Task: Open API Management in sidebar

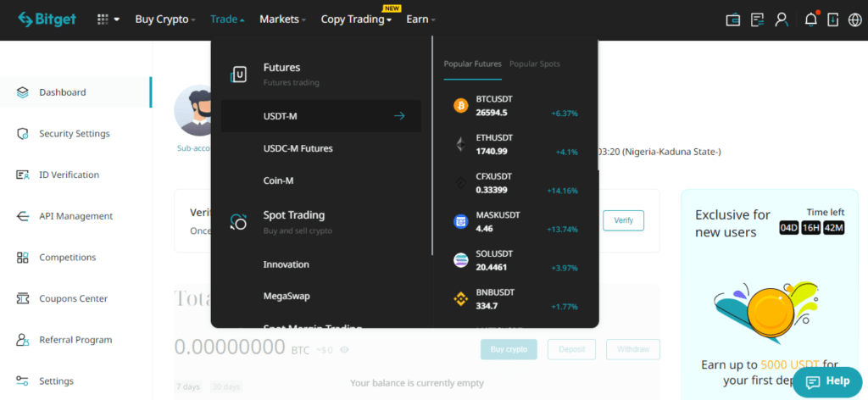Action: click(75, 216)
